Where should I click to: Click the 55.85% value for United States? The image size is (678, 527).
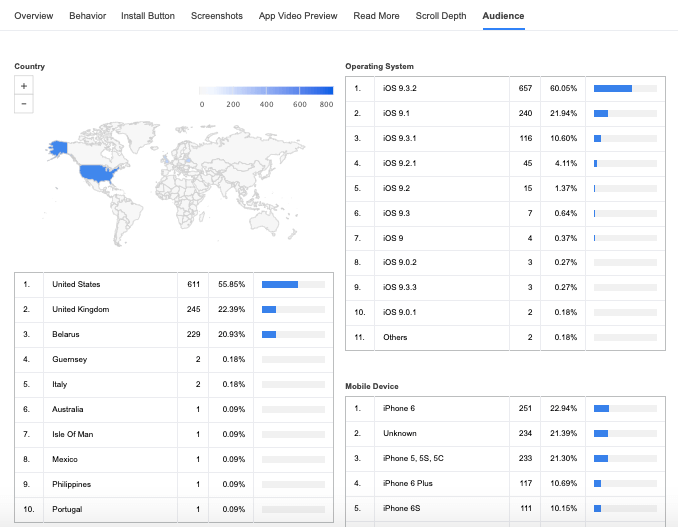point(231,284)
